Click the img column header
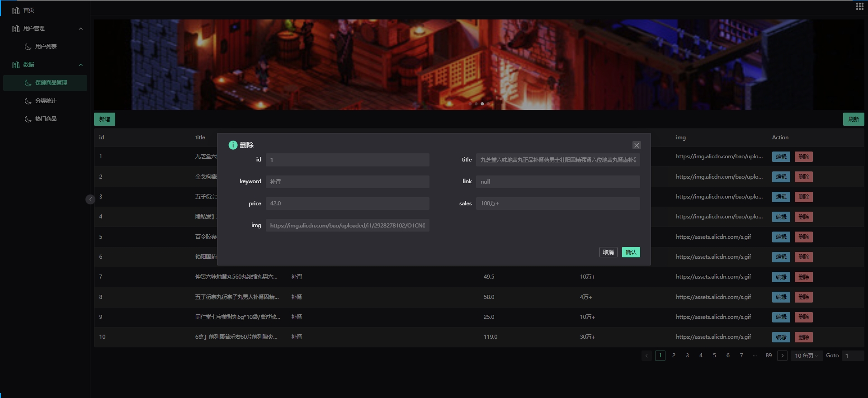Viewport: 868px width, 398px height. click(680, 137)
